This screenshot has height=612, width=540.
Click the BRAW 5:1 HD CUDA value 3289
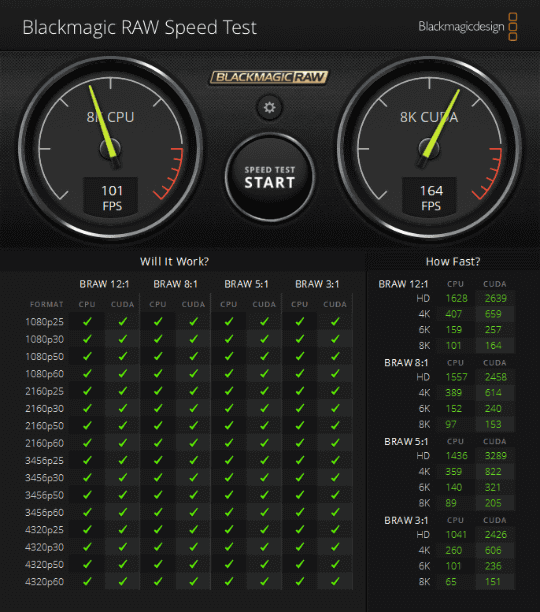(x=496, y=456)
